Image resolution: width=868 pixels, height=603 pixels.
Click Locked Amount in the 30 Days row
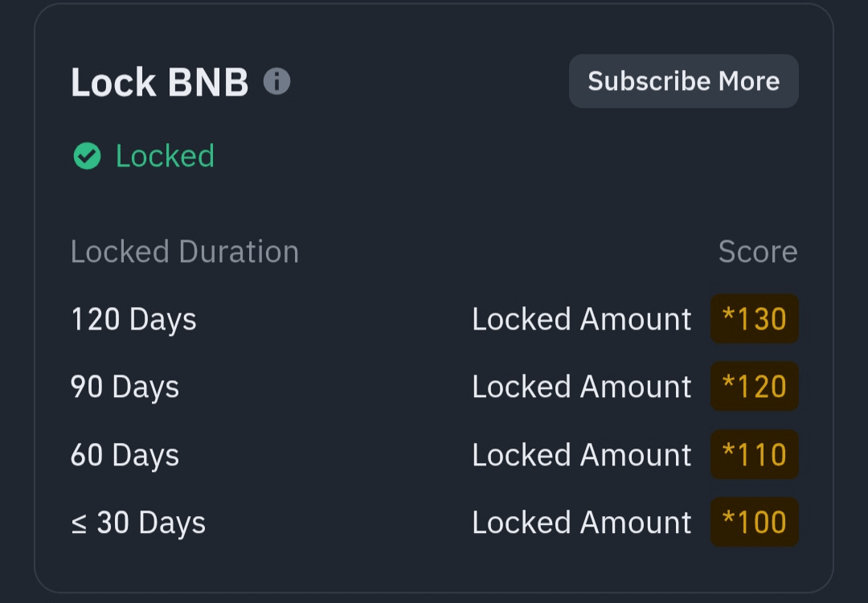coord(581,523)
